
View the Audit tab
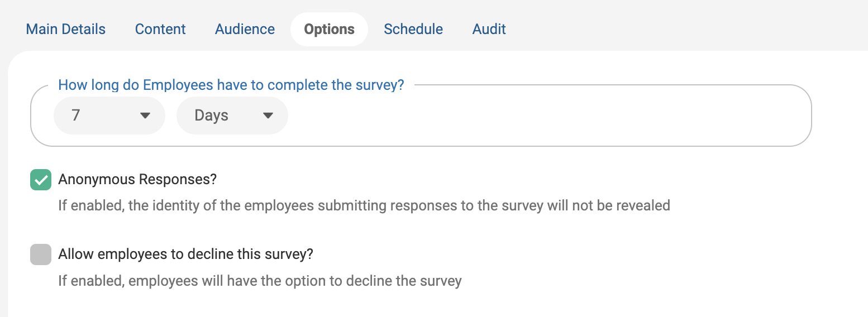click(x=489, y=29)
